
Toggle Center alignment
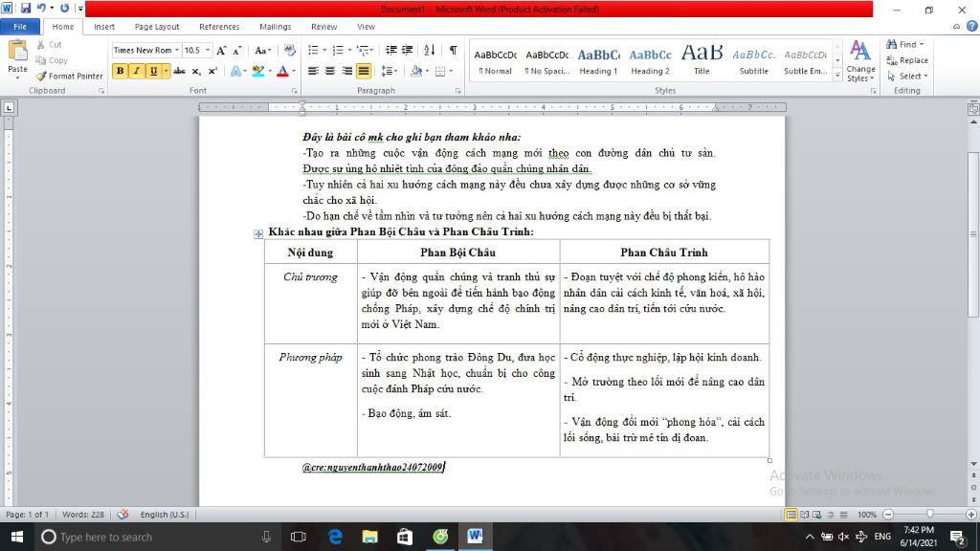click(330, 71)
